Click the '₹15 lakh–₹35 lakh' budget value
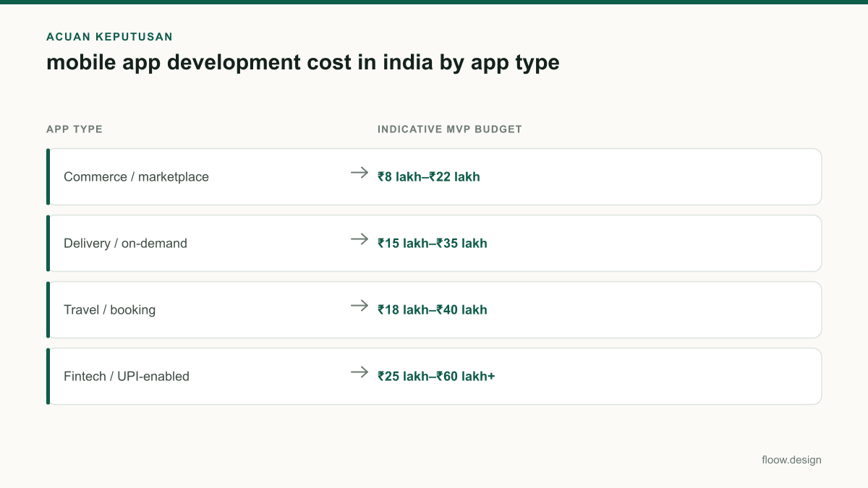Viewport: 868px width, 488px height. (433, 243)
